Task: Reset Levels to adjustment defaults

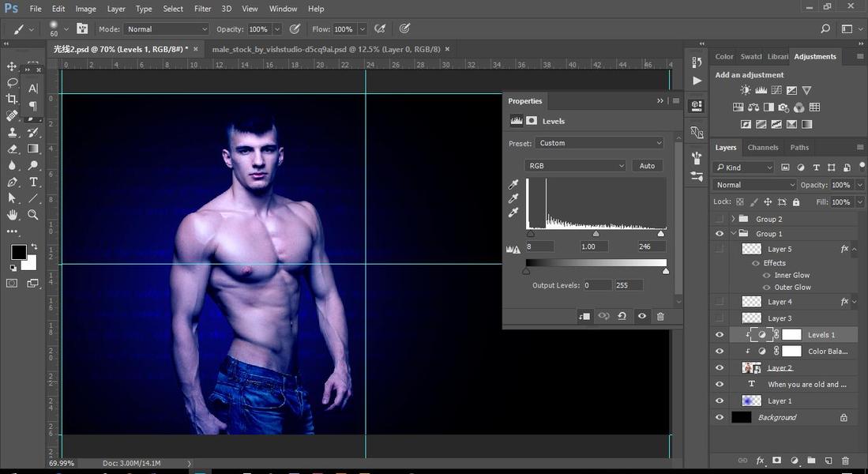Action: coord(622,316)
